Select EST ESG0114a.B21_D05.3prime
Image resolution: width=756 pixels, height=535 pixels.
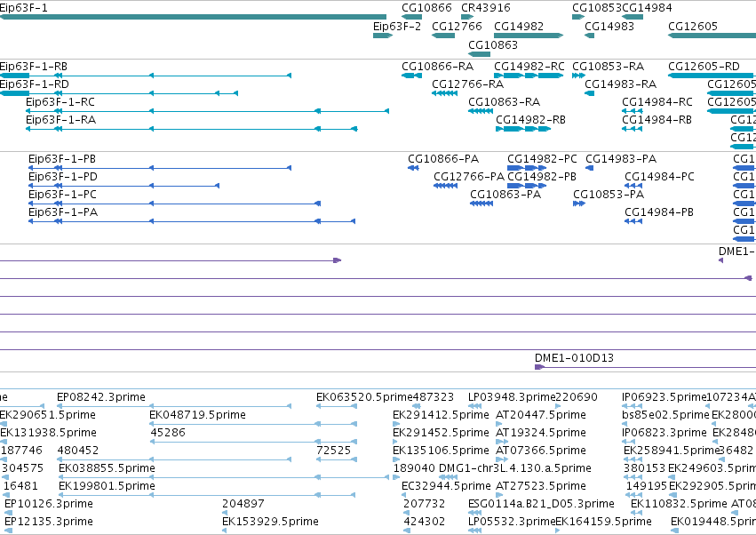541,504
